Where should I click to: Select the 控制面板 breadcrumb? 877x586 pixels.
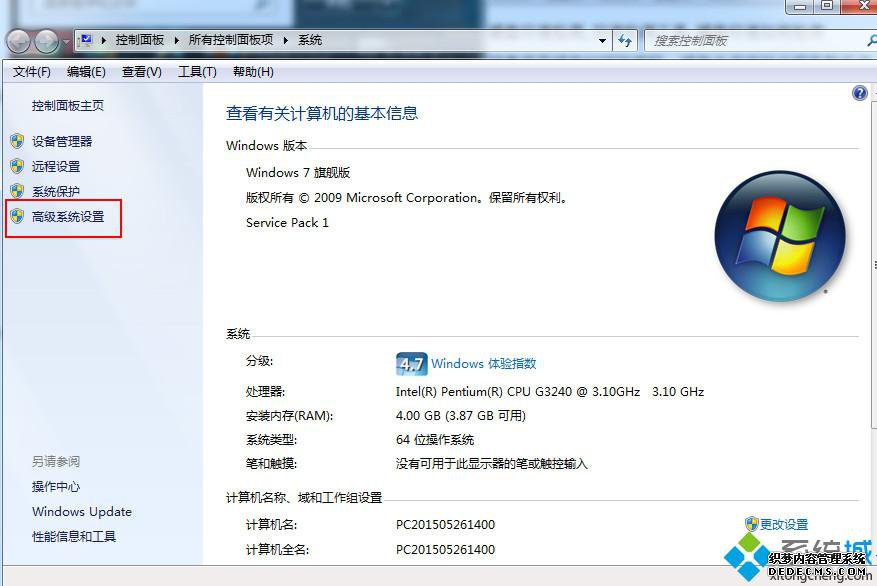[x=139, y=40]
